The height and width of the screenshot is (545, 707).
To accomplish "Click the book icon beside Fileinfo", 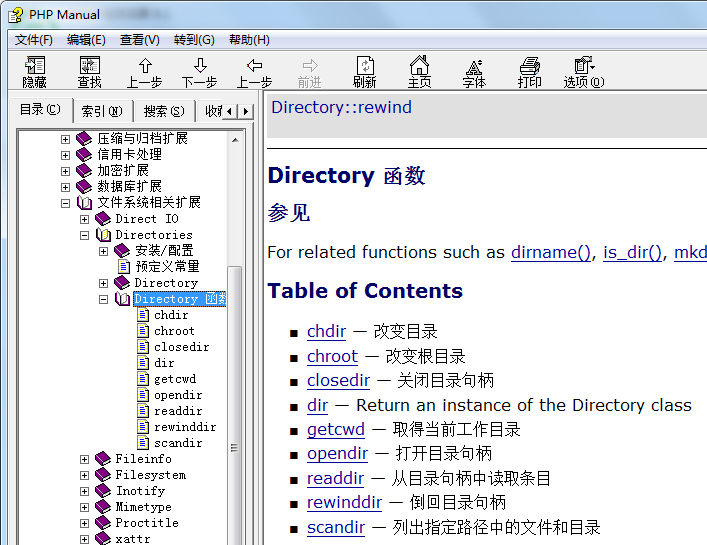I will click(103, 459).
